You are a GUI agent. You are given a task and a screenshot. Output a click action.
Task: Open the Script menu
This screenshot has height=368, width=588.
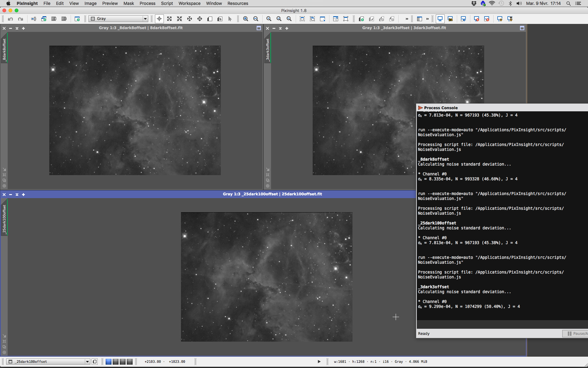click(167, 3)
